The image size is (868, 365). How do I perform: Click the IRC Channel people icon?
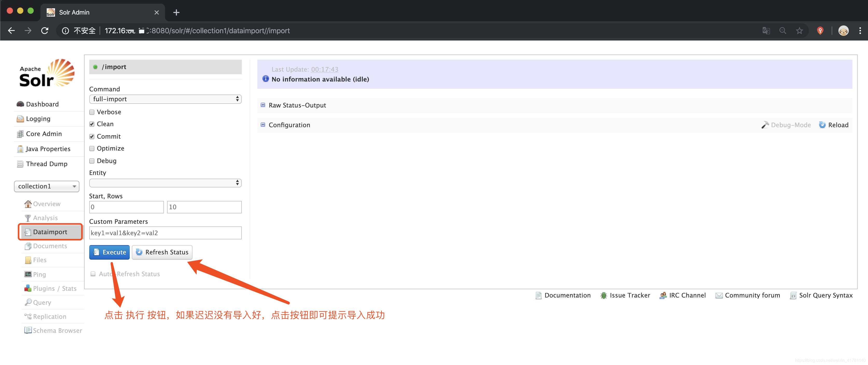coord(663,295)
